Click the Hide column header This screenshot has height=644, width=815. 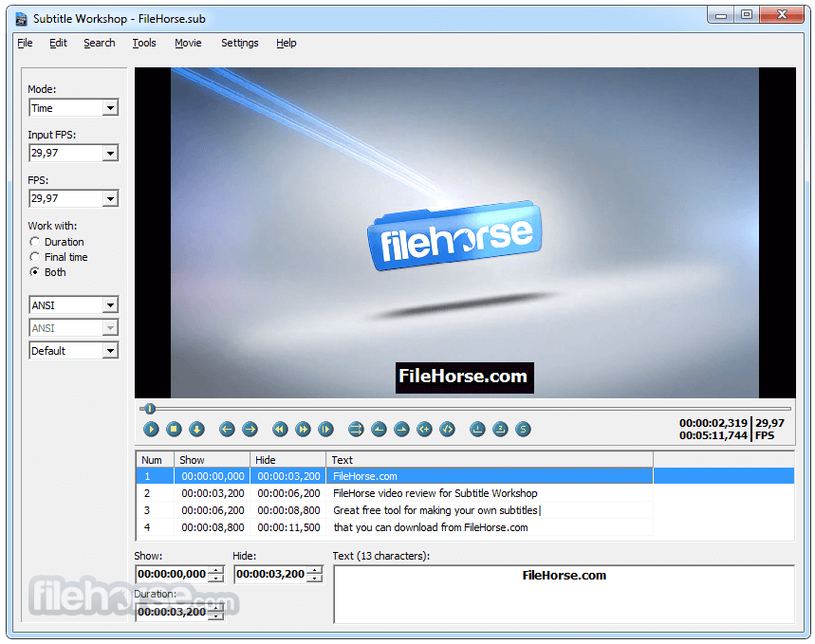[x=287, y=460]
